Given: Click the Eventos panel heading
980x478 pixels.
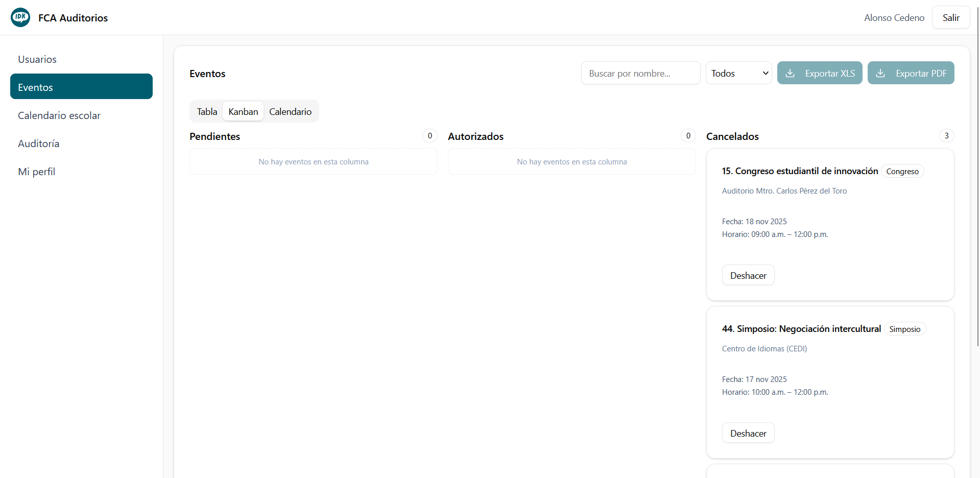Looking at the screenshot, I should click(x=207, y=74).
